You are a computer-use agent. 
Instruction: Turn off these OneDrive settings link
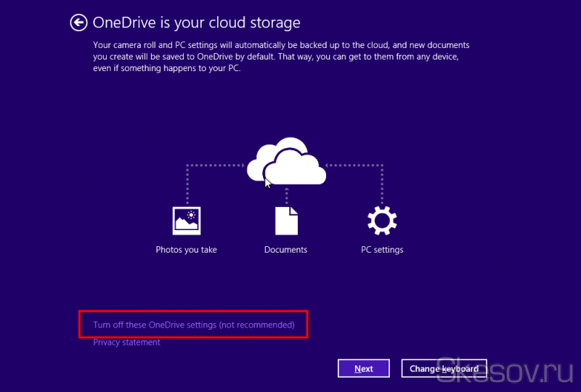pyautogui.click(x=194, y=324)
